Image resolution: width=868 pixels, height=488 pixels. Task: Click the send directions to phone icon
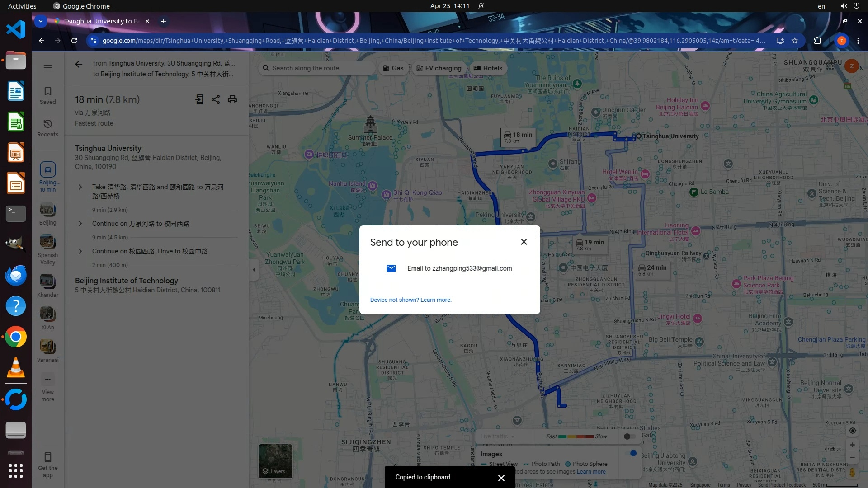(199, 99)
